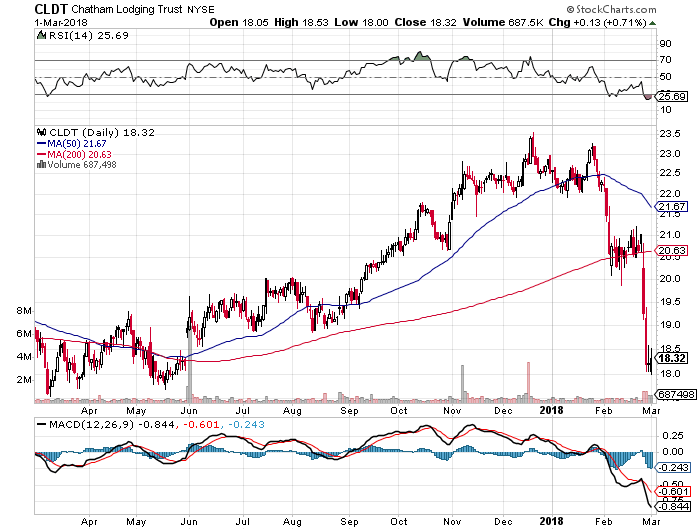Click the Volume 687.5K header value
Screen dimensions: 700x530
coord(503,22)
